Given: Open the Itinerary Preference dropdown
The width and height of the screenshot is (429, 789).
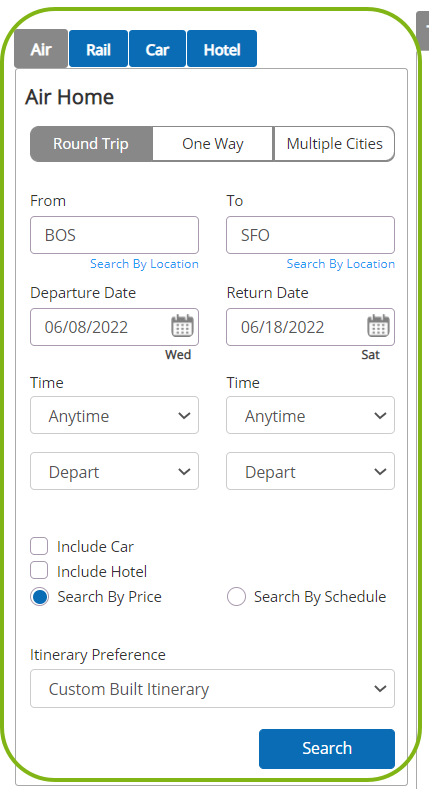Looking at the screenshot, I should (212, 688).
